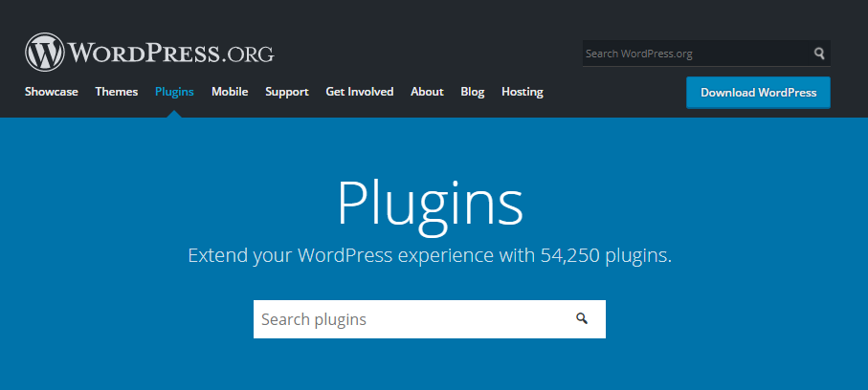Click the WordPress.org logo
The width and height of the screenshot is (868, 390).
[149, 53]
